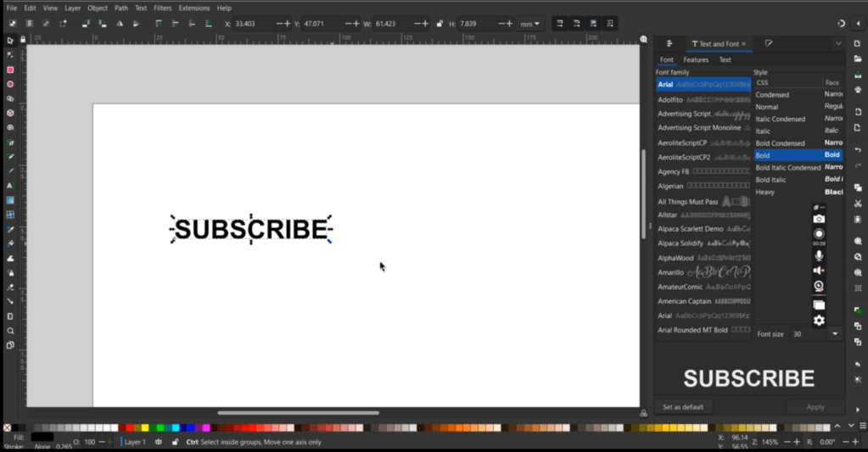Expand the font size dropdown arrow
Image resolution: width=868 pixels, height=452 pixels.
835,334
